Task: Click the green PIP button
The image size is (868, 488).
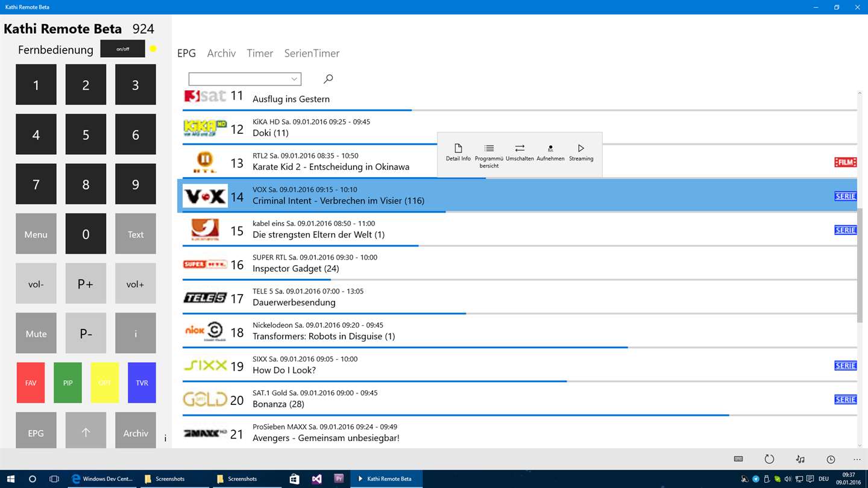Action: coord(68,383)
